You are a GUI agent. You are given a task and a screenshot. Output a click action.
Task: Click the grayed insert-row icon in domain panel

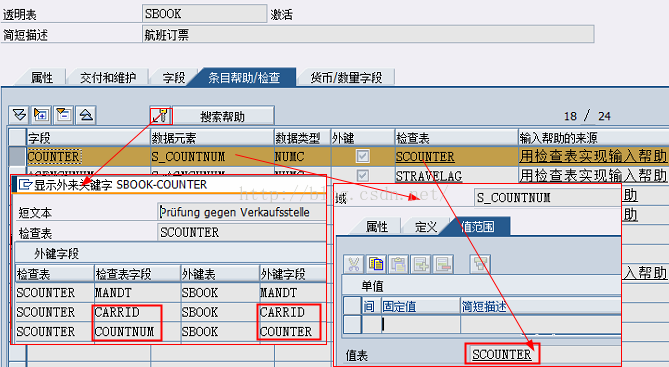tap(421, 264)
